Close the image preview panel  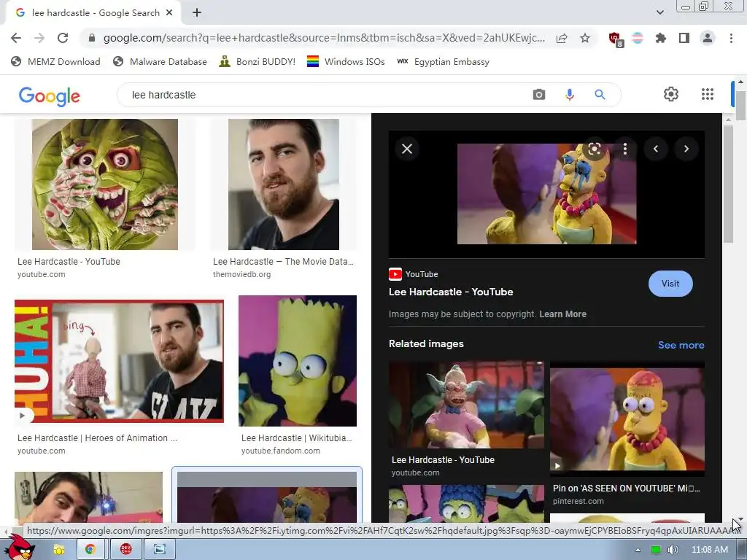pos(407,149)
